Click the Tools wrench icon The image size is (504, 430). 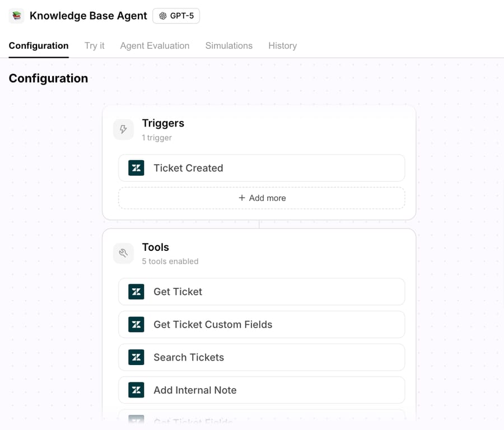point(123,253)
